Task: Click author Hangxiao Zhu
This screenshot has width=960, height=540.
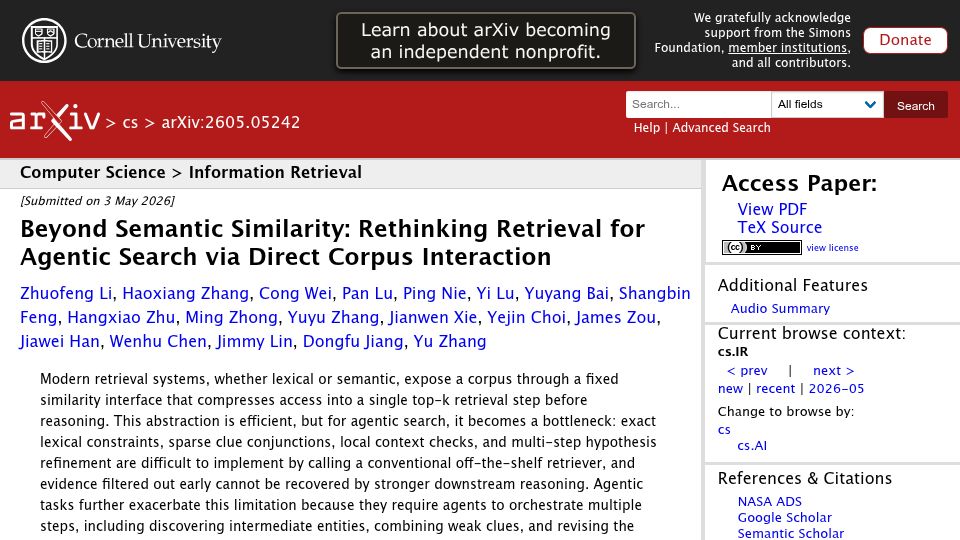Action: [121, 317]
